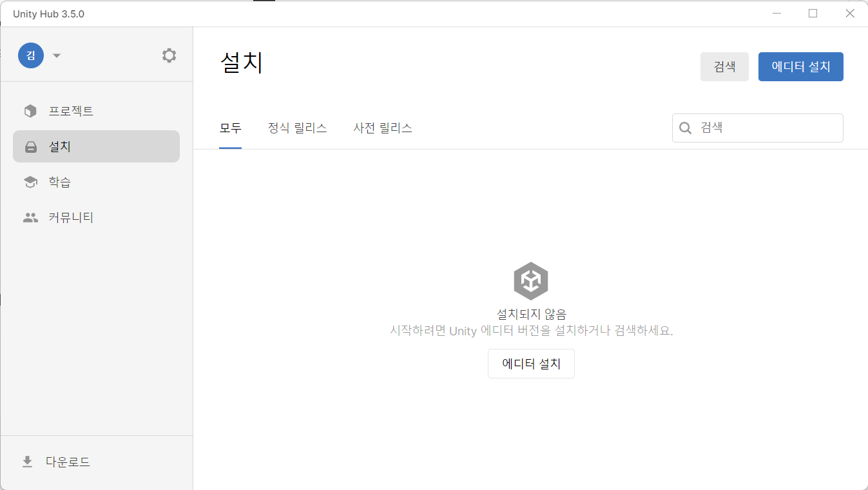Open 다운로드 panel label
The height and width of the screenshot is (490, 868).
68,462
